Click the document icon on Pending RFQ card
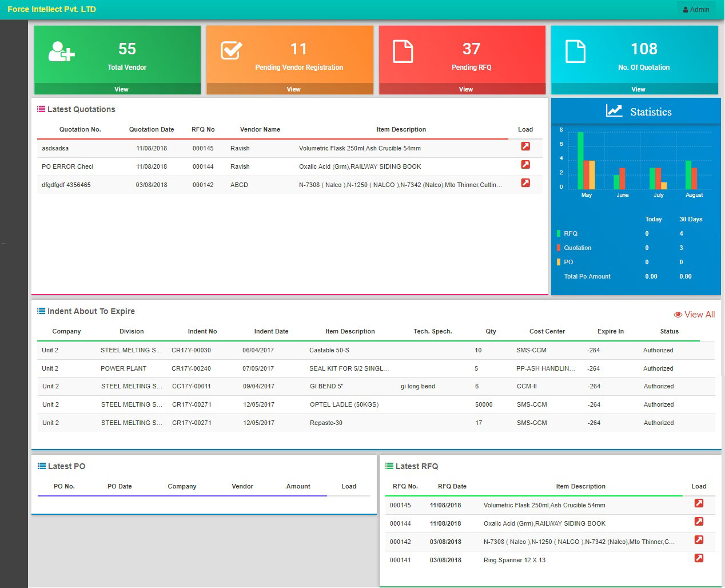This screenshot has width=725, height=588. pos(403,50)
